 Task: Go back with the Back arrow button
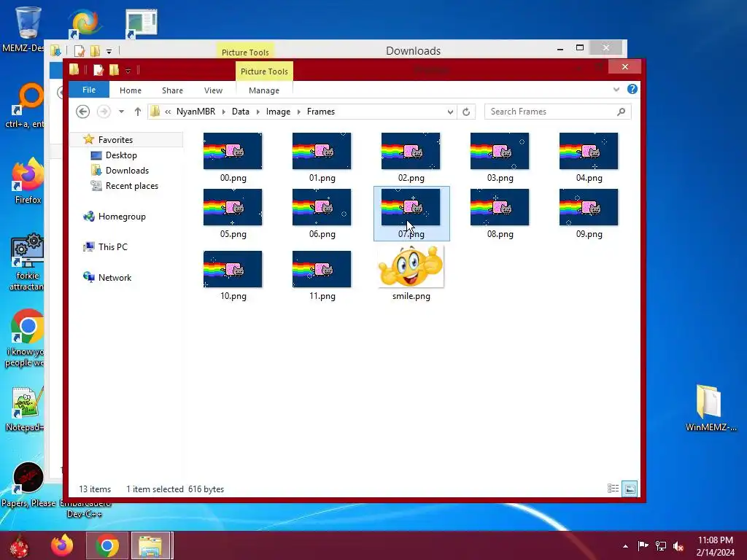83,112
